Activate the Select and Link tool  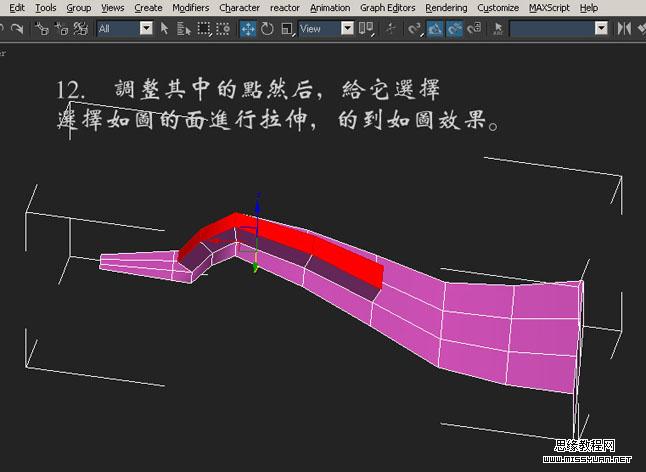pos(42,28)
